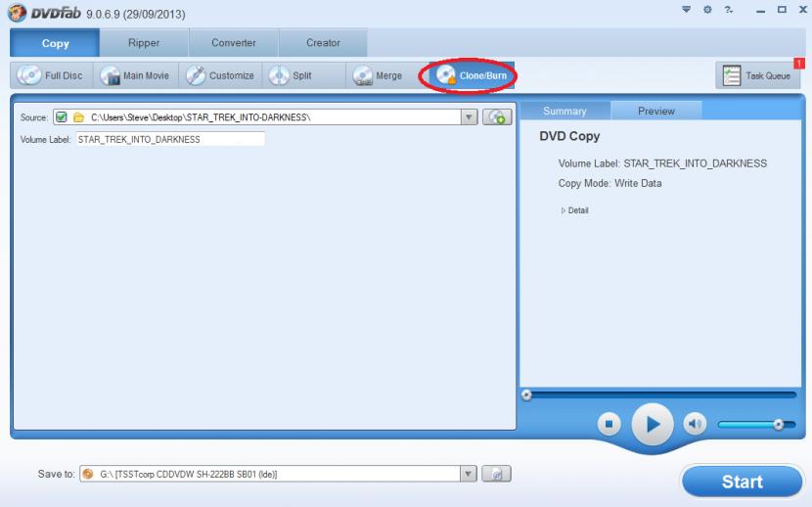This screenshot has height=507, width=812.
Task: Click the DVDFab logo icon
Action: 17,13
